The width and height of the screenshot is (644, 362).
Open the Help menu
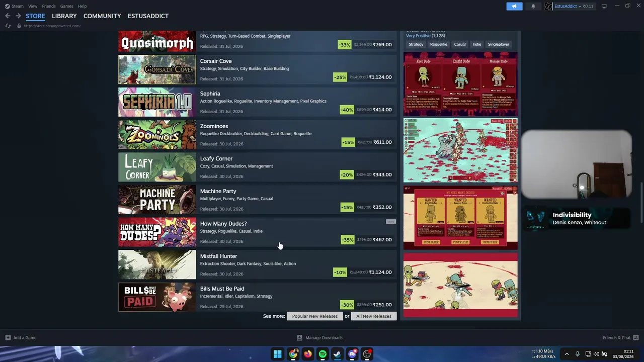[83, 6]
